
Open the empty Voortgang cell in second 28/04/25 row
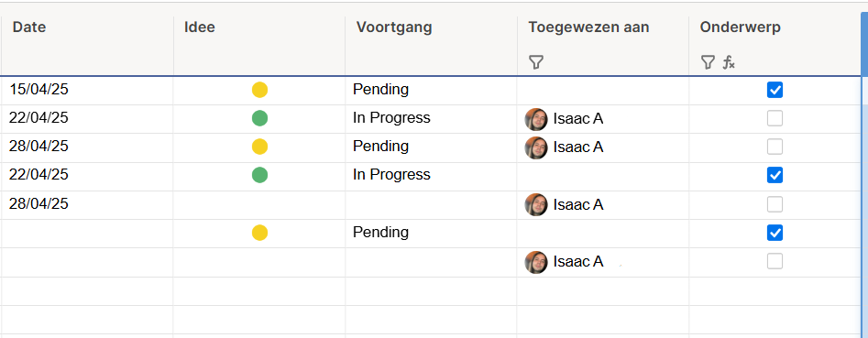point(431,204)
